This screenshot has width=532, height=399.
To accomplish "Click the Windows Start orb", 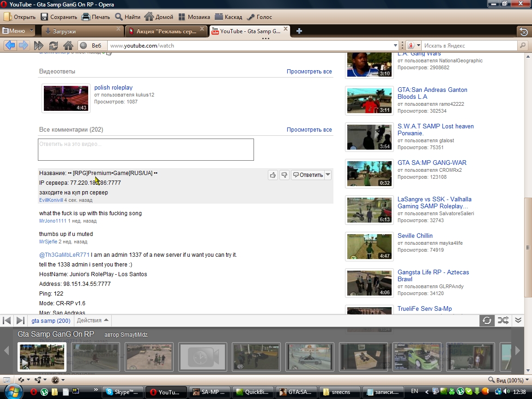I will pos(13,391).
